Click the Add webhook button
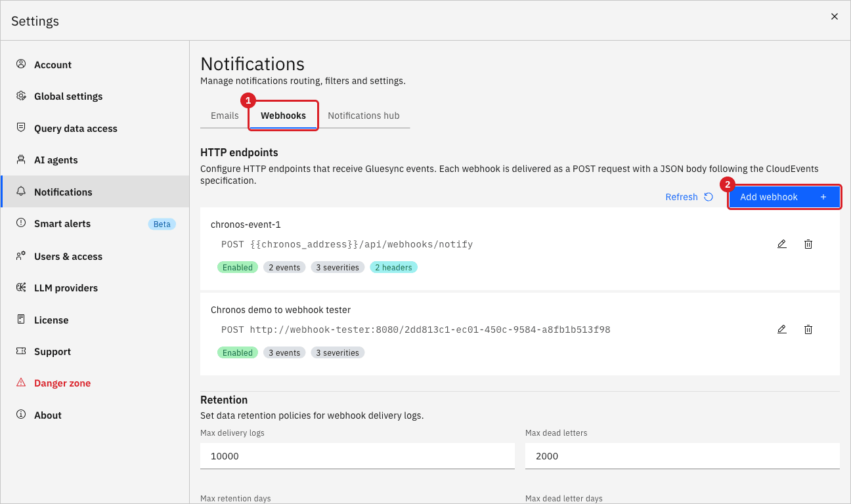Screen dimensions: 851x504 (785, 197)
